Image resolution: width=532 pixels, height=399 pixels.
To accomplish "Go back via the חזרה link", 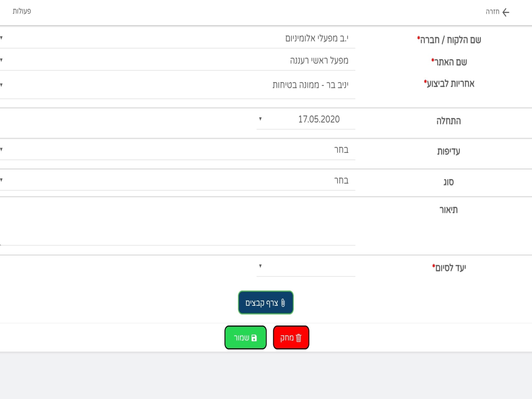I will [492, 12].
